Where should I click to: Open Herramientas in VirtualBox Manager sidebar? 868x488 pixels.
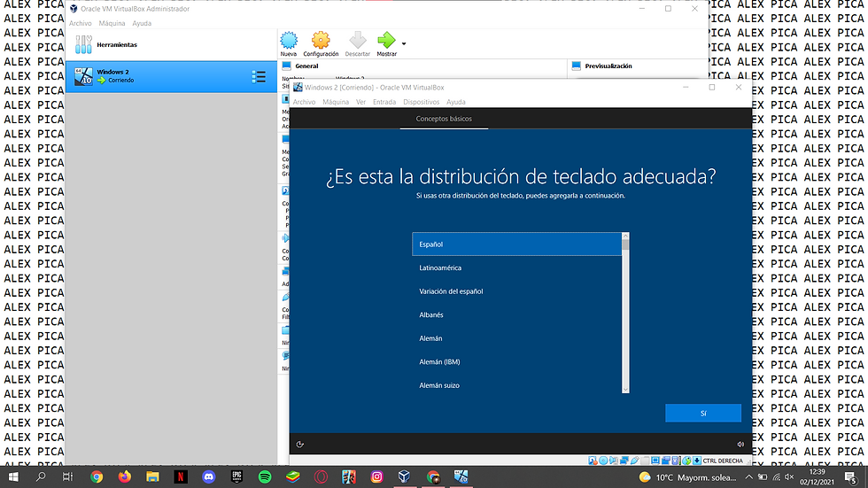point(171,45)
